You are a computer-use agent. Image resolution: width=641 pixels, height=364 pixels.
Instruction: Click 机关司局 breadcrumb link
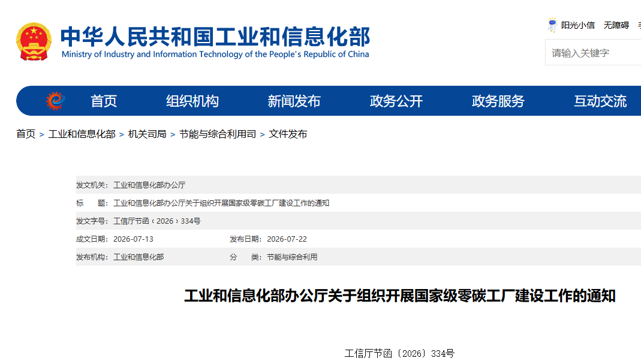147,134
